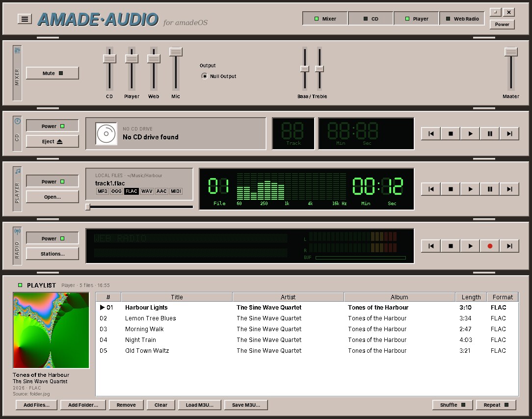This screenshot has height=419, width=532.
Task: Select Old Town Waltz track row
Action: [x=307, y=351]
